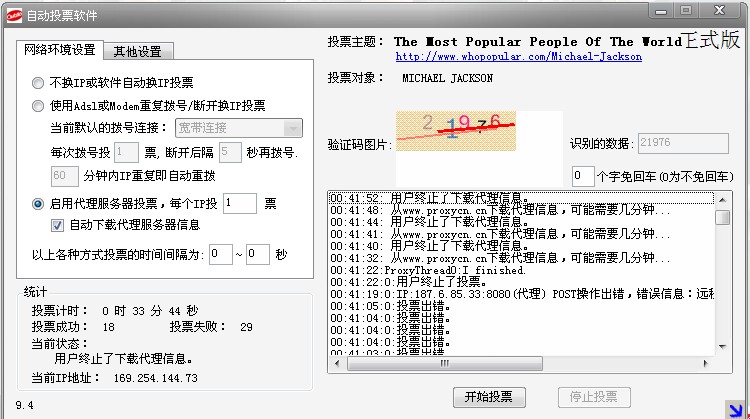Select the 00:41:32 proxycn log entry
This screenshot has height=419, width=750.
(521, 258)
